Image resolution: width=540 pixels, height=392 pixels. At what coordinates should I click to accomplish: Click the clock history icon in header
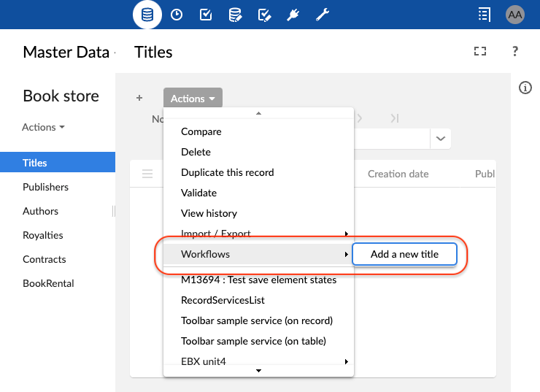click(x=177, y=14)
